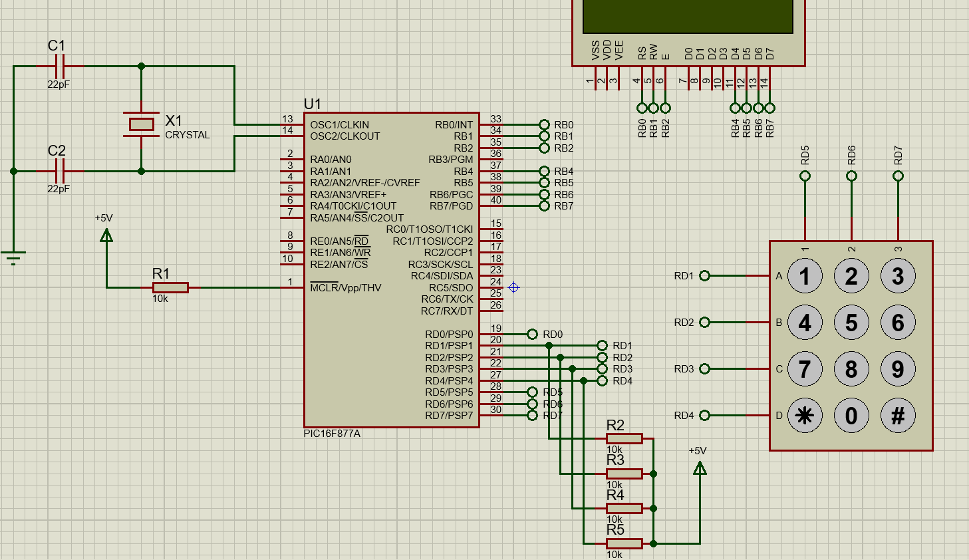Select the R1 resistor on MCLR line
Viewport: 969px width, 560px height.
(170, 287)
